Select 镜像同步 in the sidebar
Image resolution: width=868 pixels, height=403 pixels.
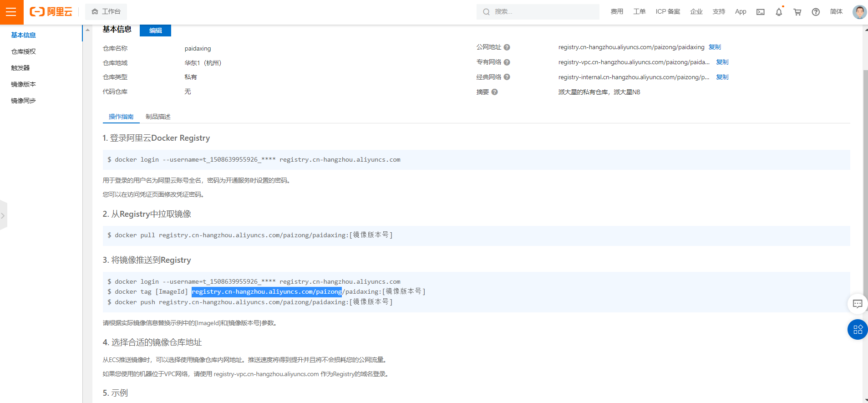click(x=24, y=101)
